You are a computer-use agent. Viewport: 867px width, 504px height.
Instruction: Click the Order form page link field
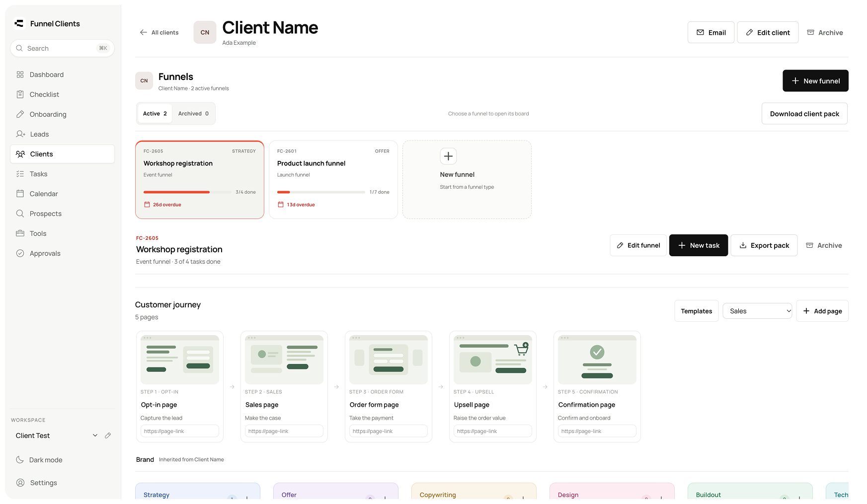[389, 431]
